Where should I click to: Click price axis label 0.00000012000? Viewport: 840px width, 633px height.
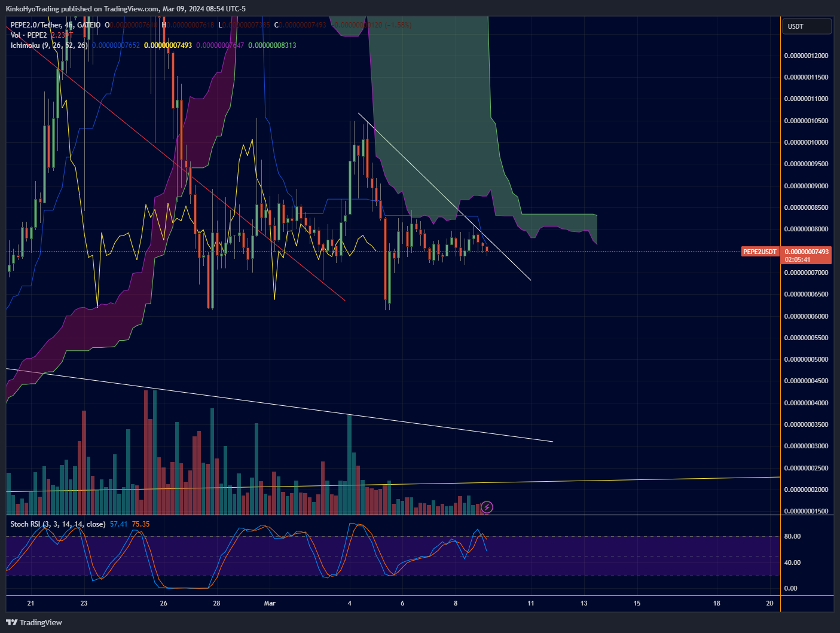point(806,56)
